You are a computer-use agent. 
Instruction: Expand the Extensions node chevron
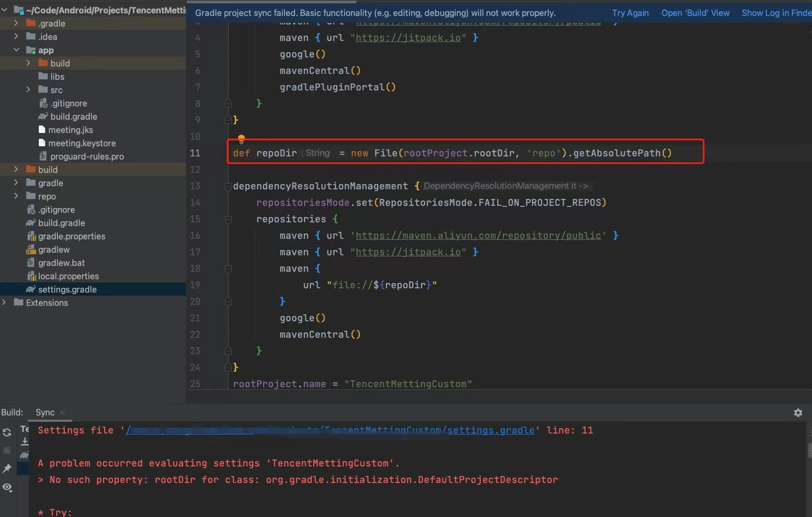4,302
